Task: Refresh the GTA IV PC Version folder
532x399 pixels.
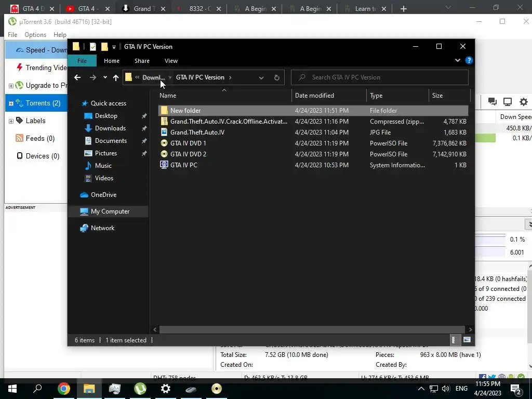Action: point(276,78)
